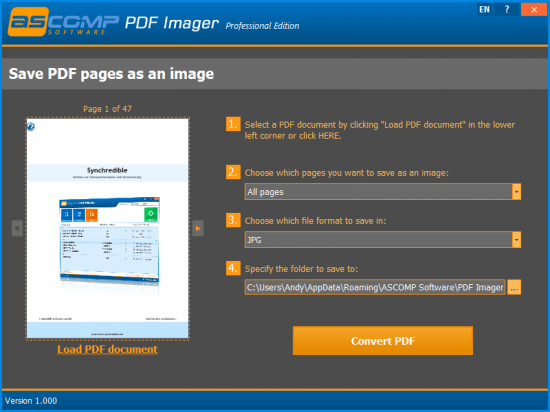Click the Page 1 of 47 label
The width and height of the screenshot is (550, 412).
point(107,109)
